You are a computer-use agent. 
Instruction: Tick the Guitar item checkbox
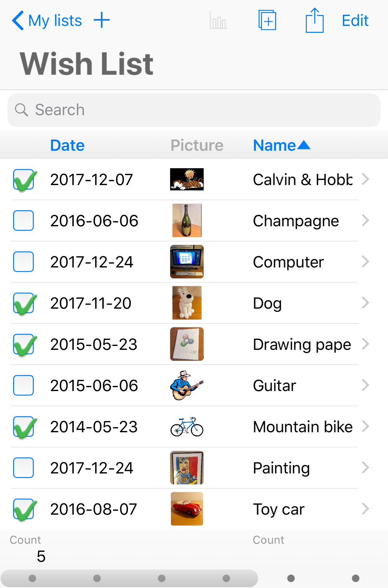(x=23, y=385)
